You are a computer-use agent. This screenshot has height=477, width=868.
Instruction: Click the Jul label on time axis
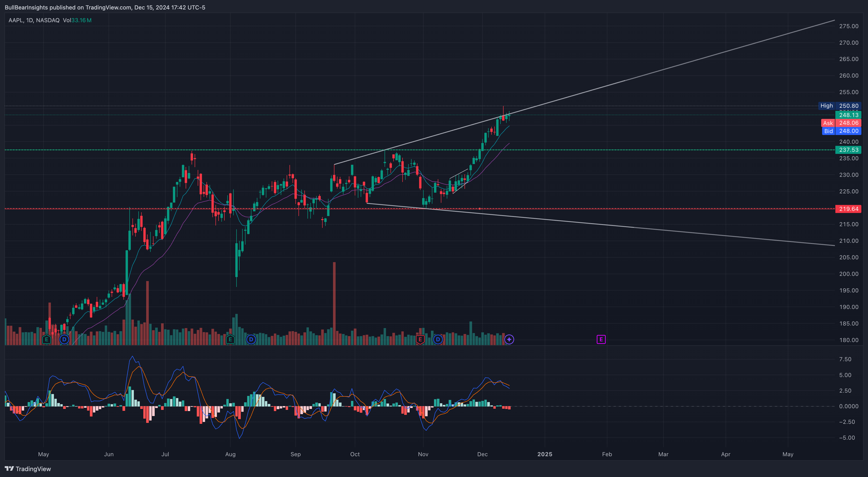coord(165,454)
